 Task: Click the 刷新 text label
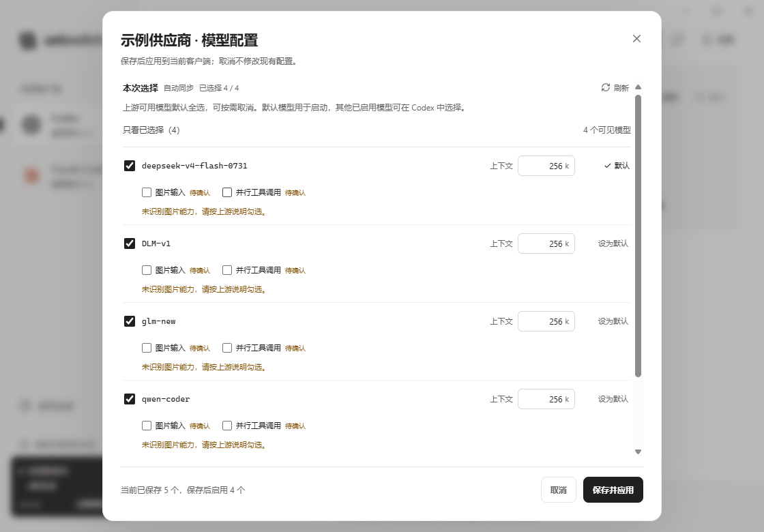(x=621, y=88)
